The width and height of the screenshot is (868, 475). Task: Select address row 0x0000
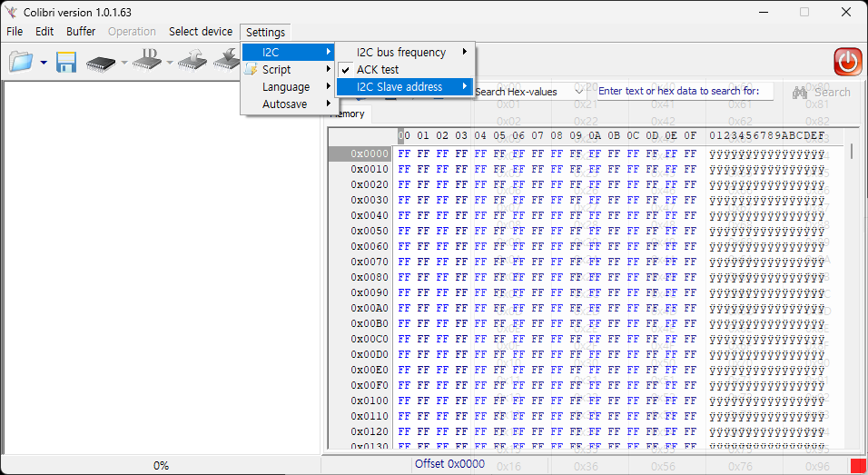[x=370, y=153]
